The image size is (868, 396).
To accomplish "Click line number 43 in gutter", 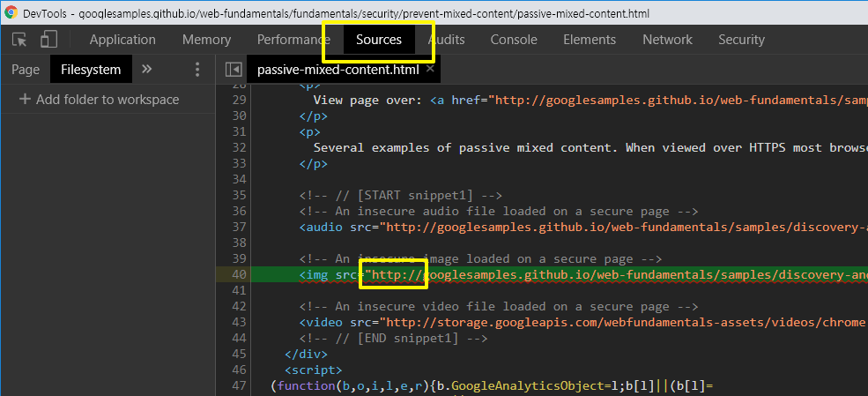I will click(239, 322).
